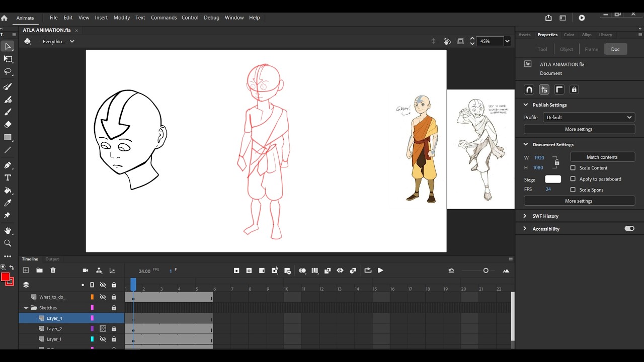Click the test movie play button

(582, 18)
